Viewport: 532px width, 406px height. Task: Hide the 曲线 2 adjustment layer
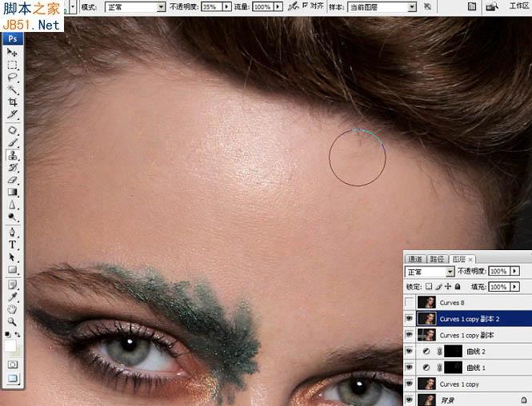click(x=410, y=351)
